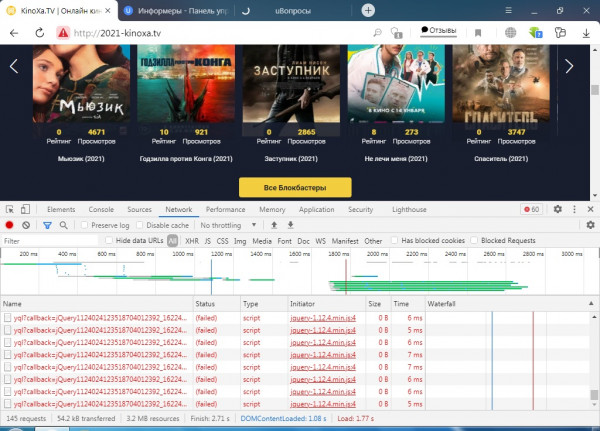
Task: Open the jquery-1.12.4.min.js:4 initiator link in first row
Action: pos(323,318)
